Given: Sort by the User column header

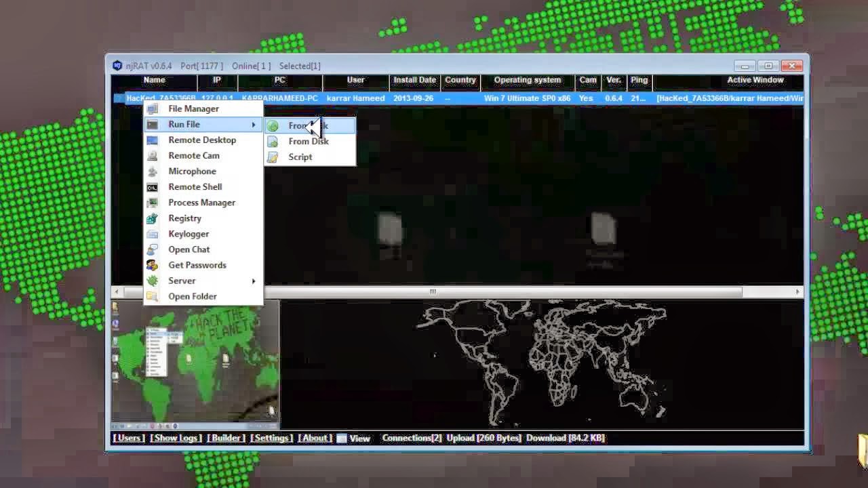Looking at the screenshot, I should (356, 80).
